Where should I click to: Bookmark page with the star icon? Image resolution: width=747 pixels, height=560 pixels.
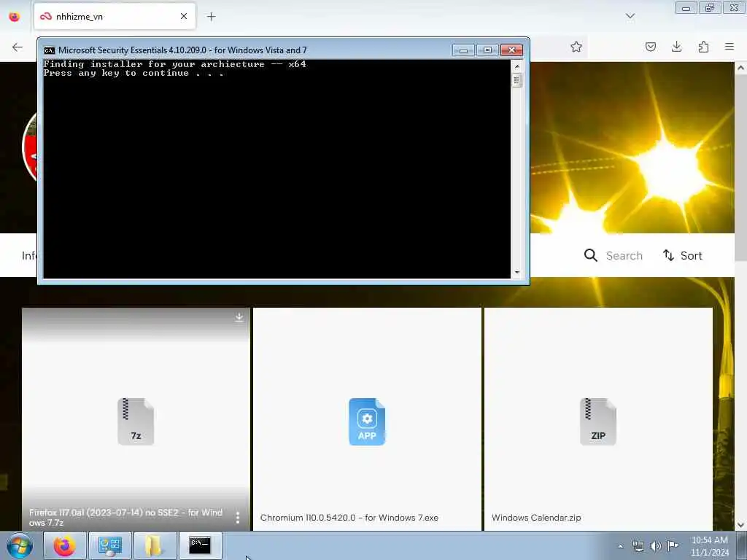(x=576, y=47)
